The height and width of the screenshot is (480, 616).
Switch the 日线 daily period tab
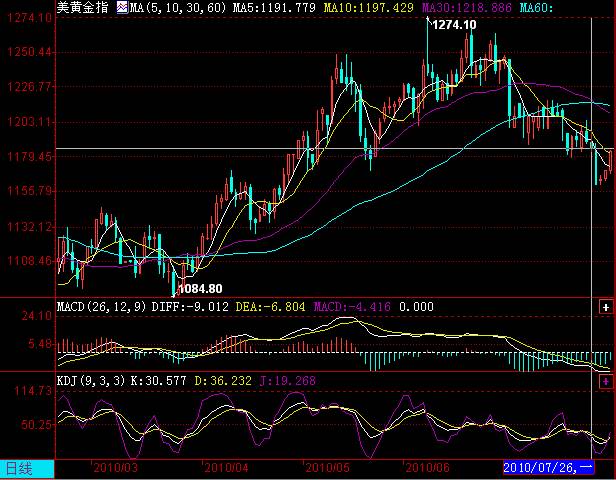27,469
